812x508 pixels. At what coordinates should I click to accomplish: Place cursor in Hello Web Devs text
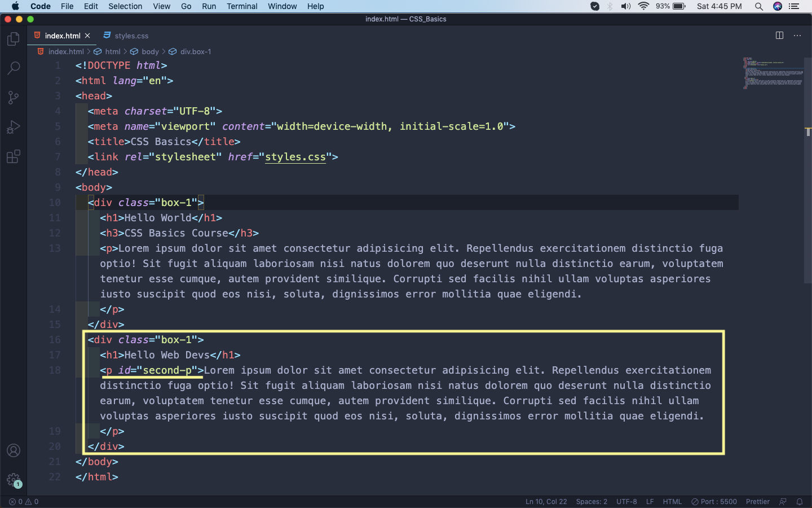click(x=167, y=355)
